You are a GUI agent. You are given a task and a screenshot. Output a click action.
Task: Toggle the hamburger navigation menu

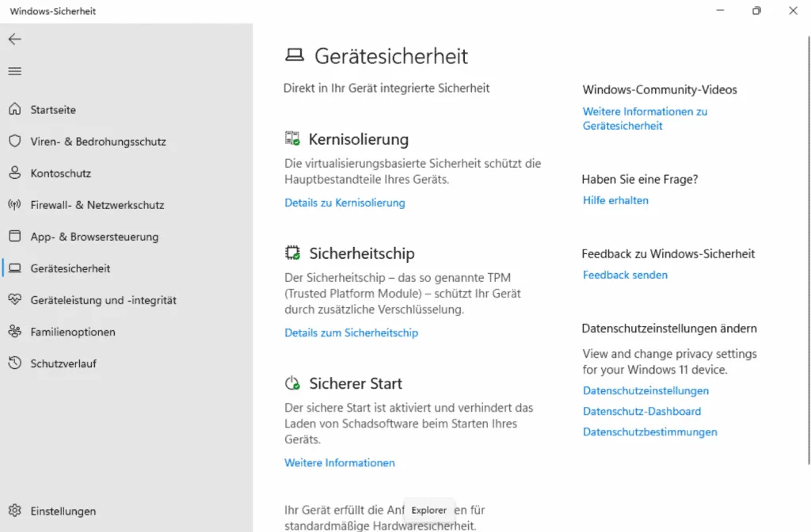tap(15, 71)
